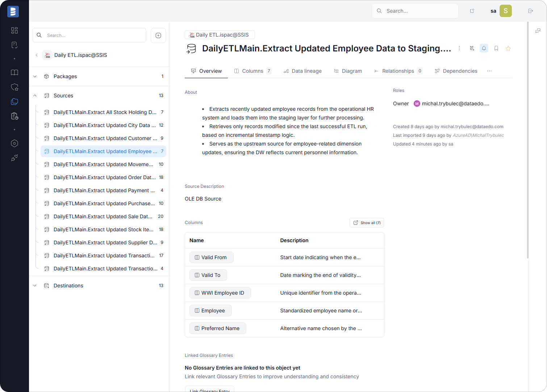This screenshot has height=392, width=547.
Task: Click the Show all (7) columns button
Action: pos(366,223)
